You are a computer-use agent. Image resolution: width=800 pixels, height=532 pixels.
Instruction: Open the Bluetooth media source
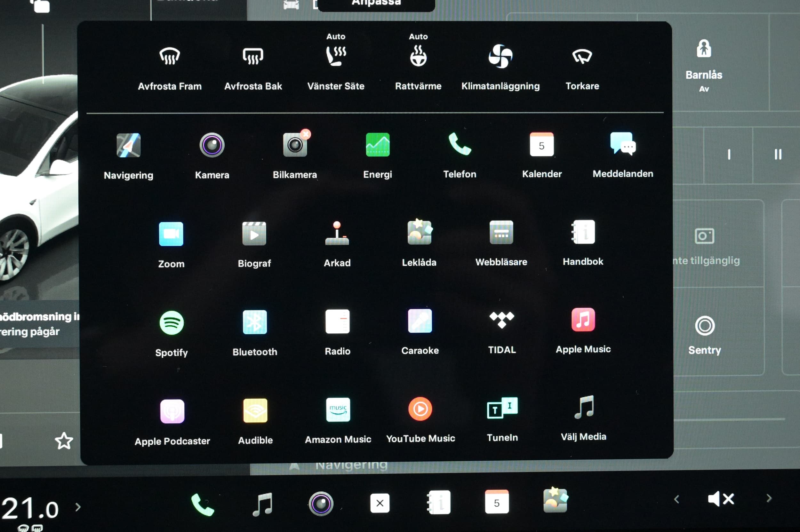tap(255, 333)
